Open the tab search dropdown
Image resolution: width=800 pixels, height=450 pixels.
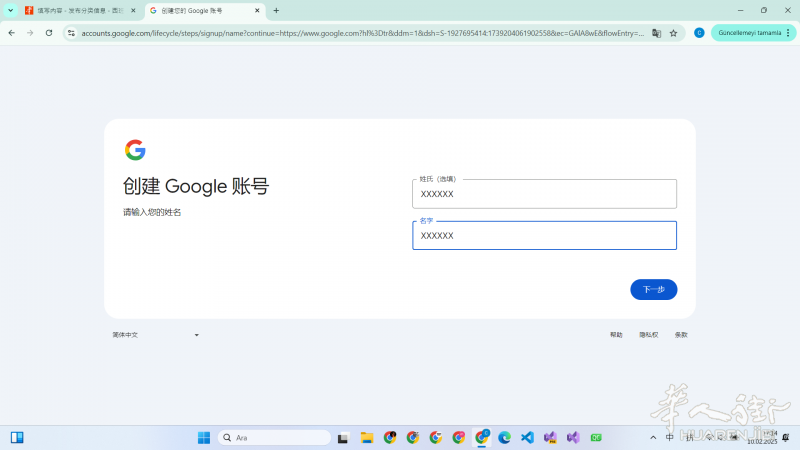[10, 10]
